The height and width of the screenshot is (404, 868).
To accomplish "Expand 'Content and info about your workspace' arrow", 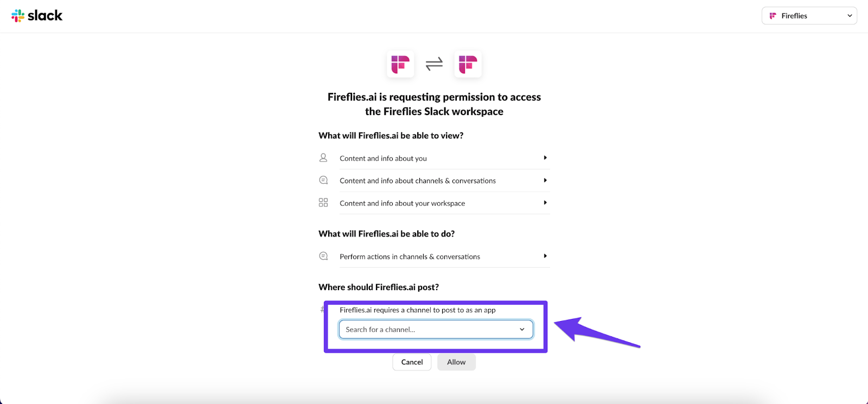I will coord(545,202).
